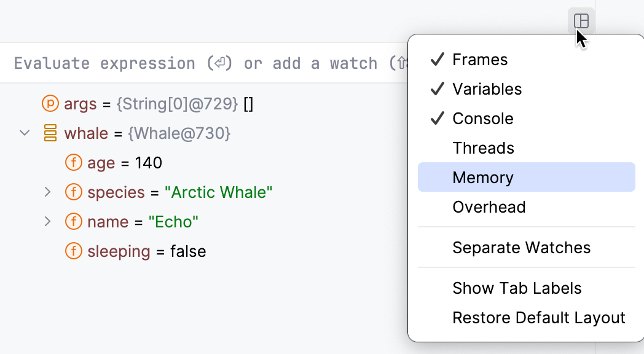Click the layout settings icon above the menu
The width and height of the screenshot is (644, 354).
[x=579, y=20]
